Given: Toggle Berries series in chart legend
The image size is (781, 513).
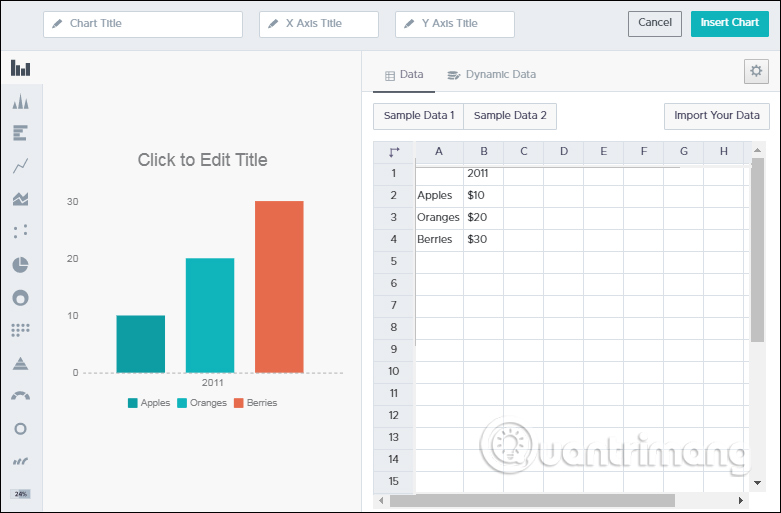Looking at the screenshot, I should [x=255, y=403].
